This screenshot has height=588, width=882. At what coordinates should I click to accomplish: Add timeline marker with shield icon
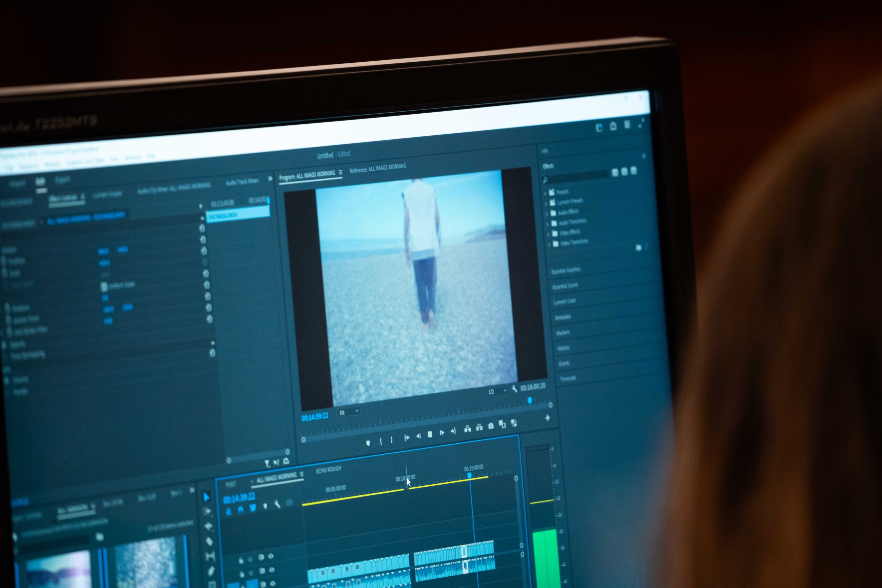click(265, 506)
